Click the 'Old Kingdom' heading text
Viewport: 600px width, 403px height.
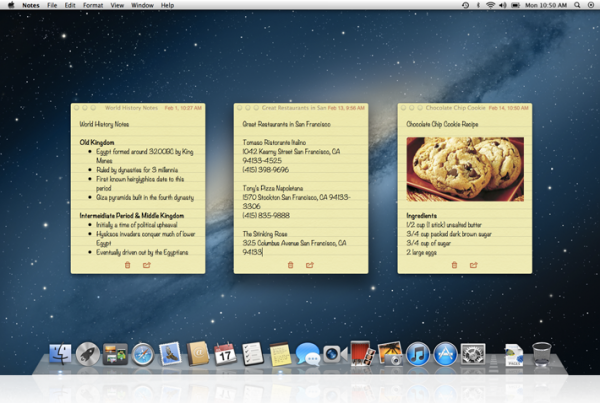pyautogui.click(x=97, y=142)
